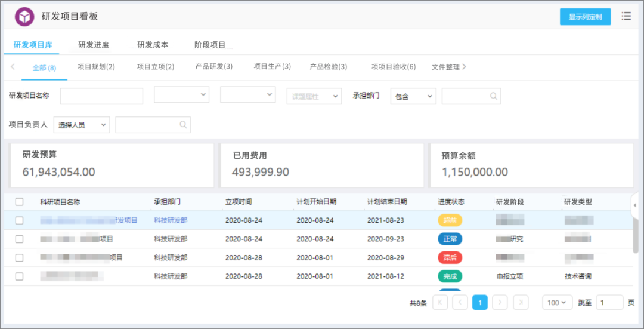Viewport: 644px width, 329px height.
Task: Open the 科技研发部 link in first row
Action: (x=171, y=220)
